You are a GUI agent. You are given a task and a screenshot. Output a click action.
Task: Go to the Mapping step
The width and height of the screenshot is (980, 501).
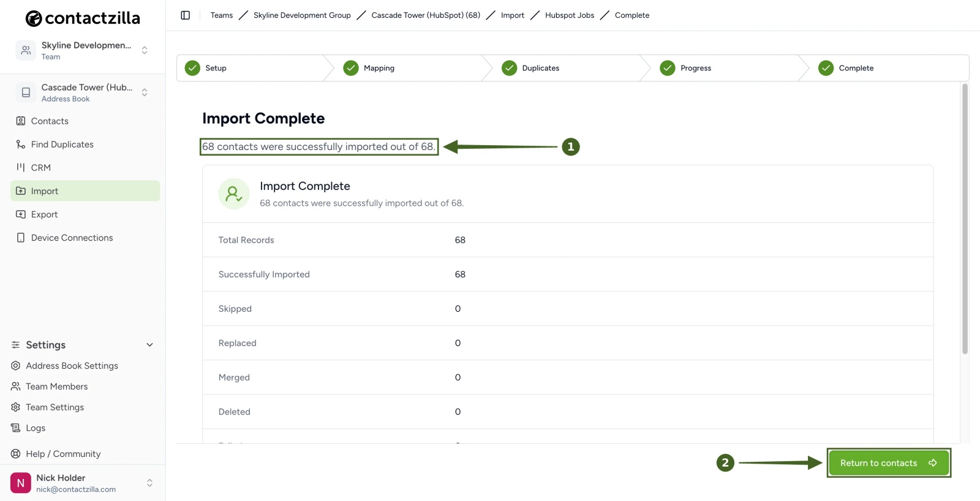(408, 68)
